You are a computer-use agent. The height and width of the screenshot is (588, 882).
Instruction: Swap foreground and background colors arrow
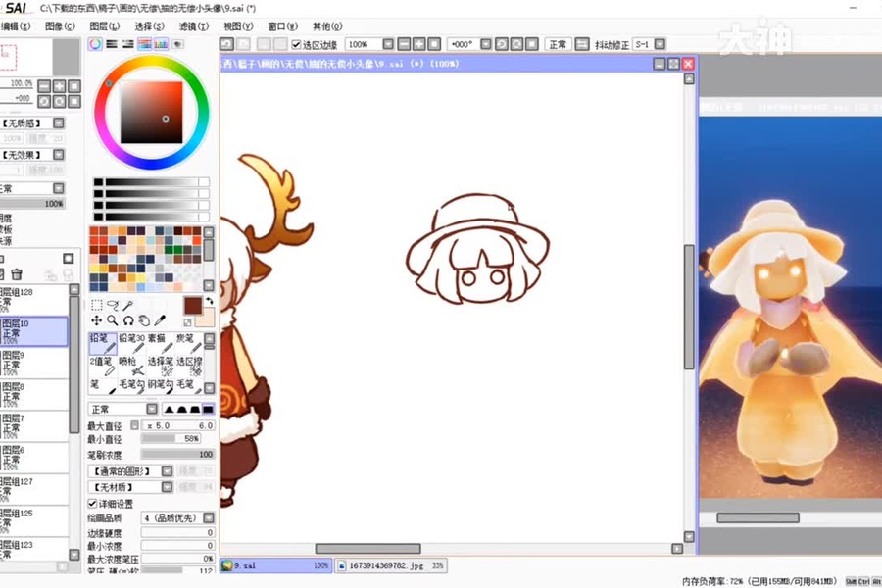click(210, 301)
